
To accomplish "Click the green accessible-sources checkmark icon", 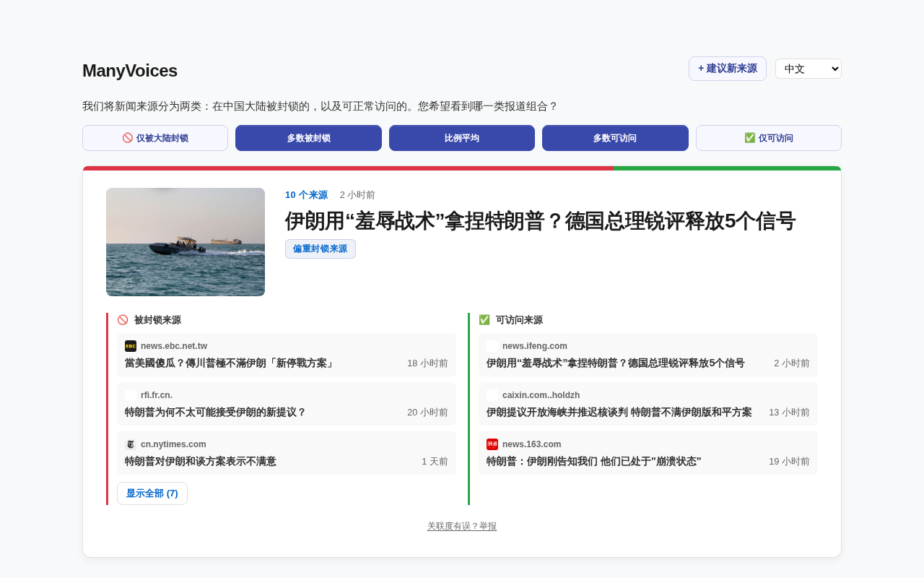I will click(484, 320).
